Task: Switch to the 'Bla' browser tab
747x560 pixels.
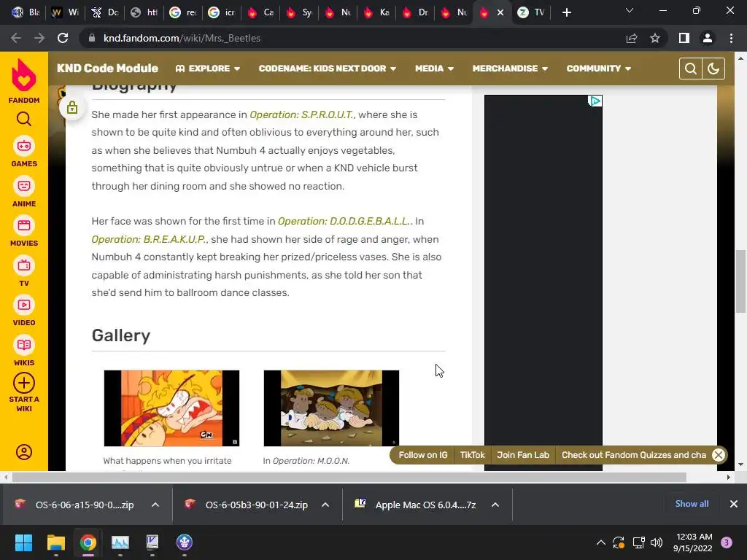Action: [x=26, y=12]
